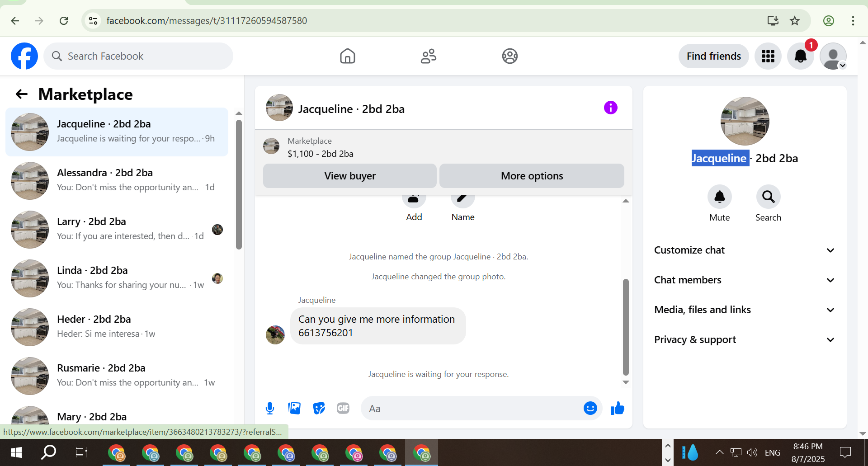Open the Groups icon in top navigation
The width and height of the screenshot is (868, 466).
click(510, 56)
